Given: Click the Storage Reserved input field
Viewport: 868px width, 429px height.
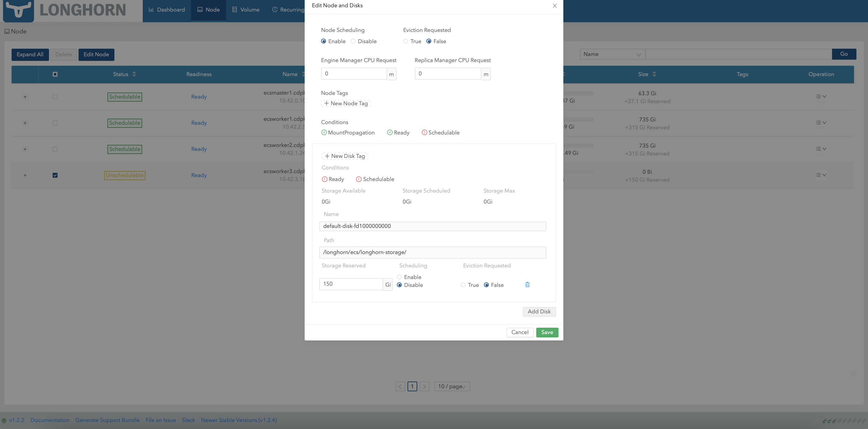Looking at the screenshot, I should [351, 284].
